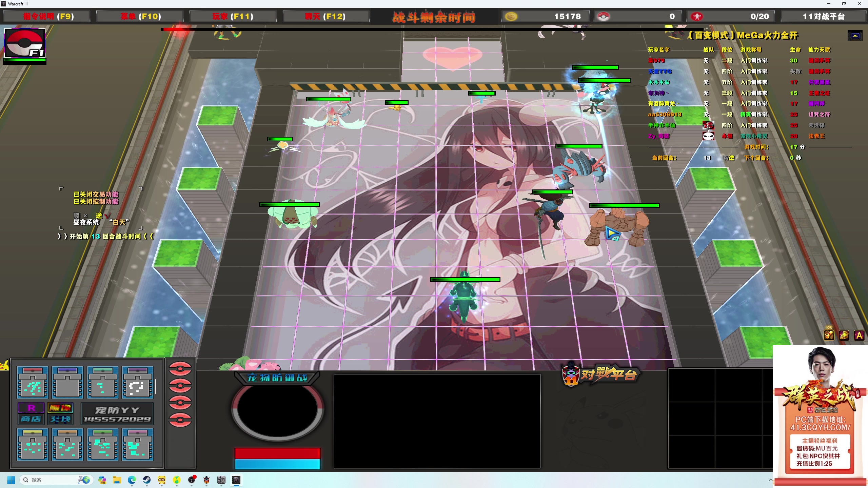
Task: Click the bottom red Pokéball slot
Action: 180,420
